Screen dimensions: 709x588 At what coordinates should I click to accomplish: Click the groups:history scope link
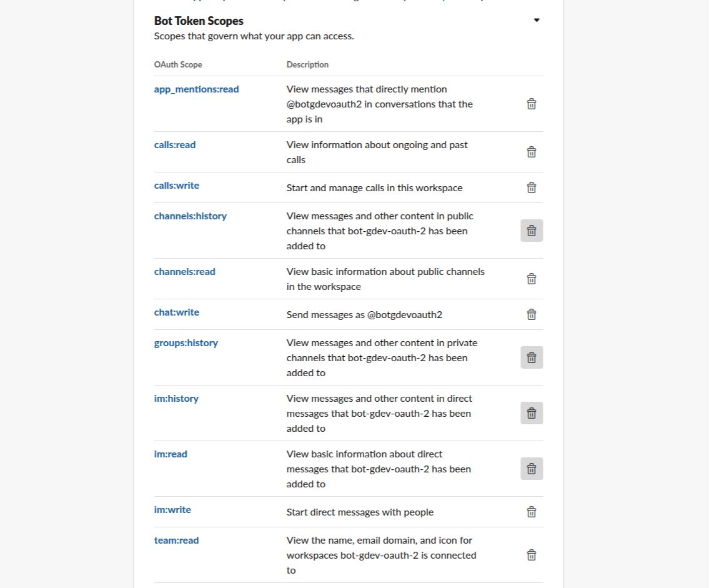pyautogui.click(x=186, y=343)
